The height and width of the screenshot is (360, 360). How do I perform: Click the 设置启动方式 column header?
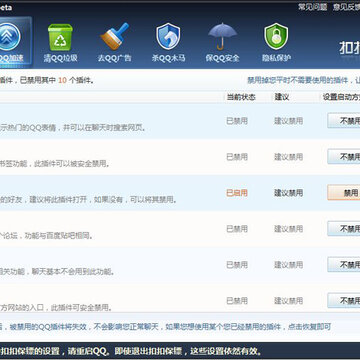[x=341, y=97]
